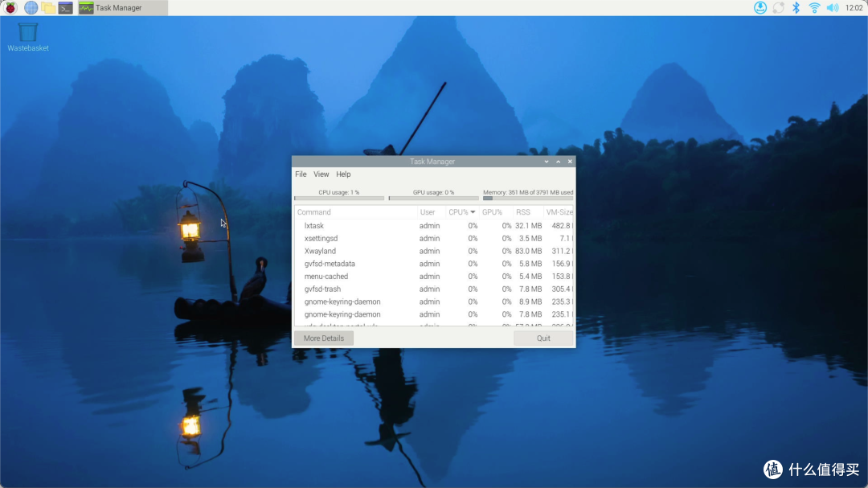Sort processes by the VM-Size column

(559, 212)
